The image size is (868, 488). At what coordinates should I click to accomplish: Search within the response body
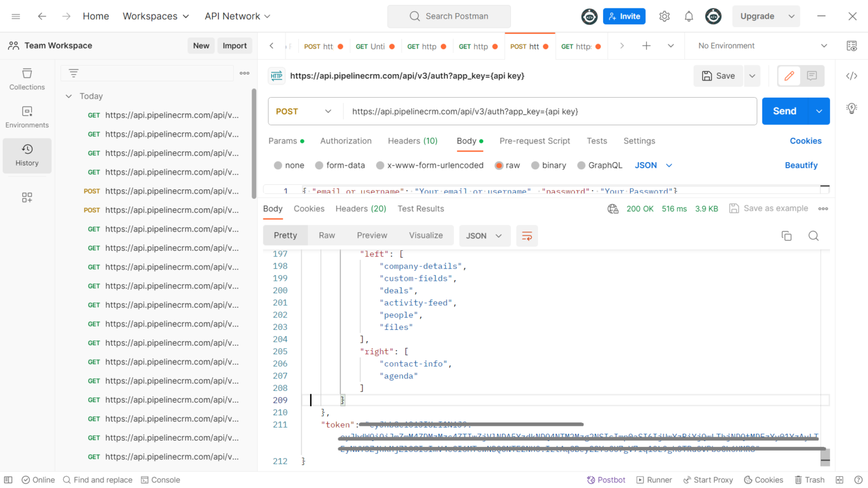[x=814, y=236]
